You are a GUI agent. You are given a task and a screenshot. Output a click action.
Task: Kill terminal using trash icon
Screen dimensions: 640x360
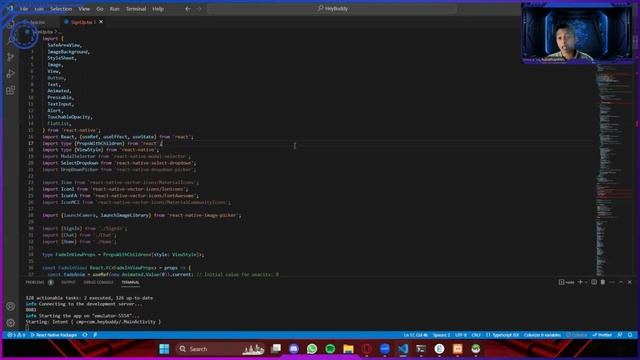603,282
